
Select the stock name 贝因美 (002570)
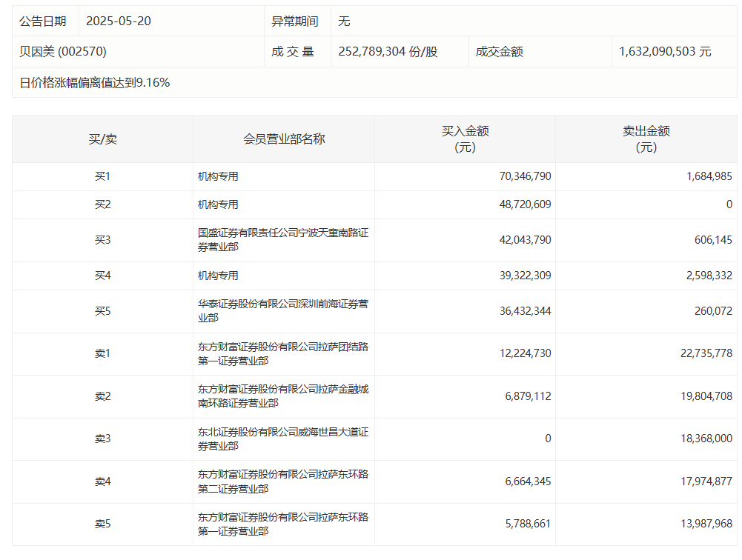(x=63, y=52)
